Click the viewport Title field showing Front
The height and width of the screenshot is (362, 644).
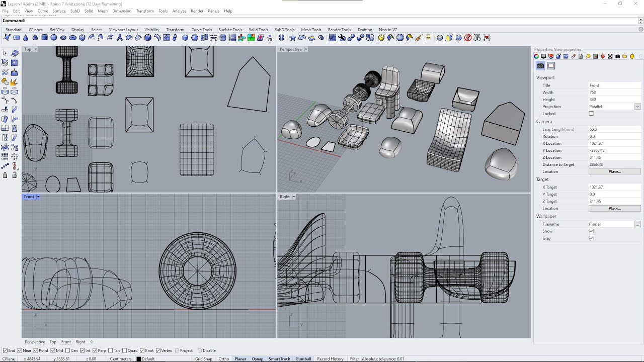tap(614, 85)
